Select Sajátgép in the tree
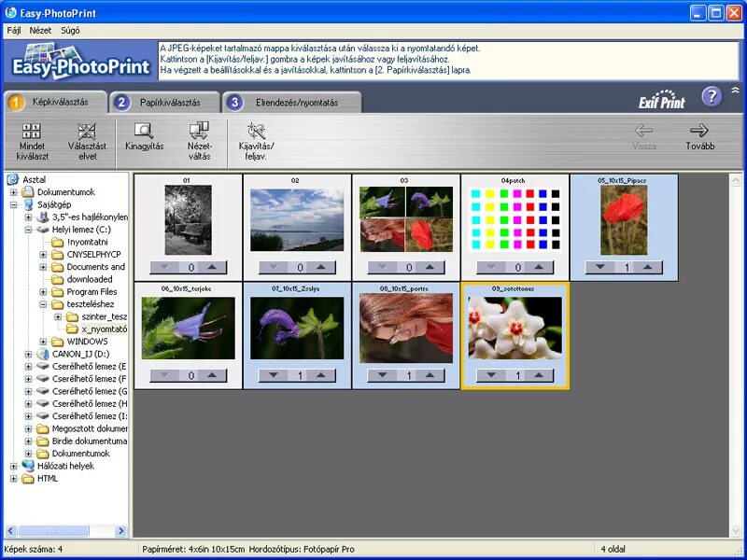The height and width of the screenshot is (560, 747). click(54, 204)
